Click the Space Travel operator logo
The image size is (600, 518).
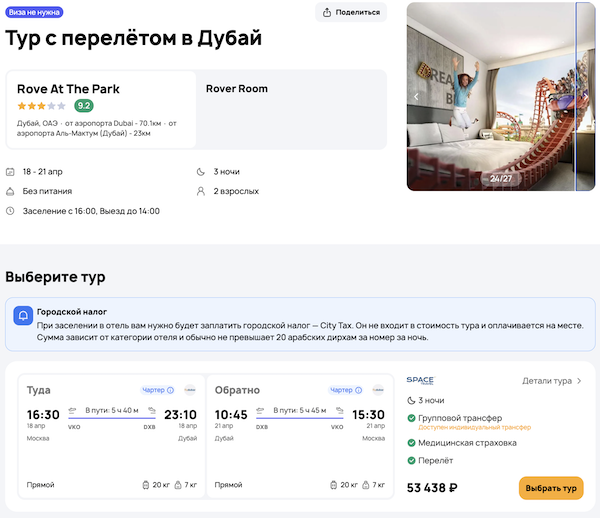point(420,380)
